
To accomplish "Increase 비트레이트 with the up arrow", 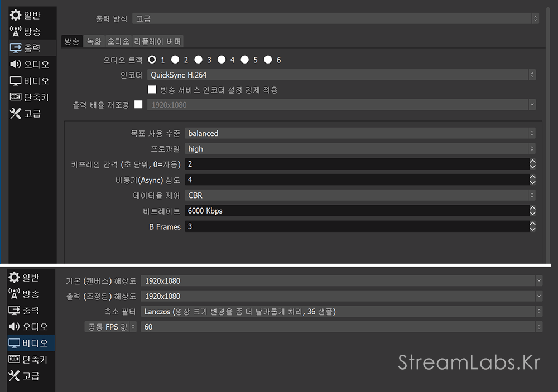I will [x=532, y=208].
